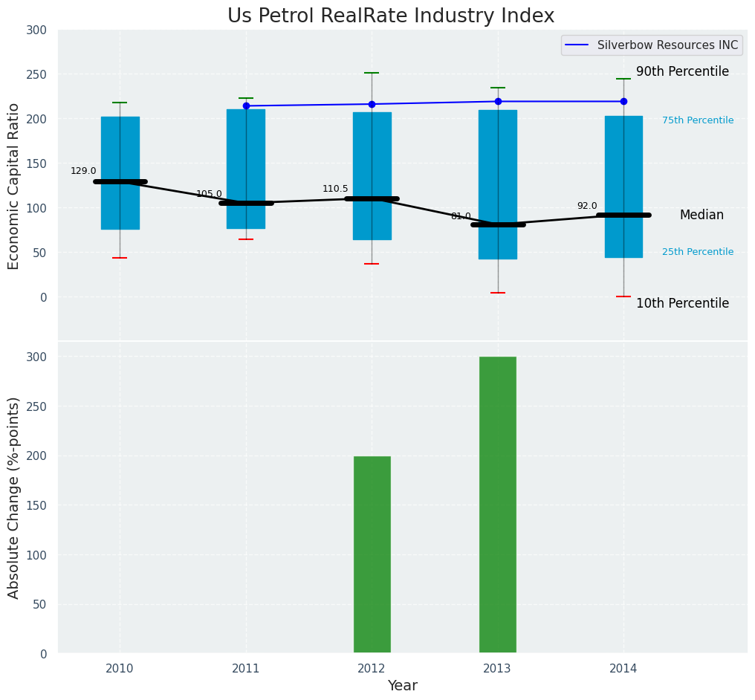Image resolution: width=755 pixels, height=700 pixels.
Task: Click the 110.5 median value label
Action: click(x=335, y=189)
